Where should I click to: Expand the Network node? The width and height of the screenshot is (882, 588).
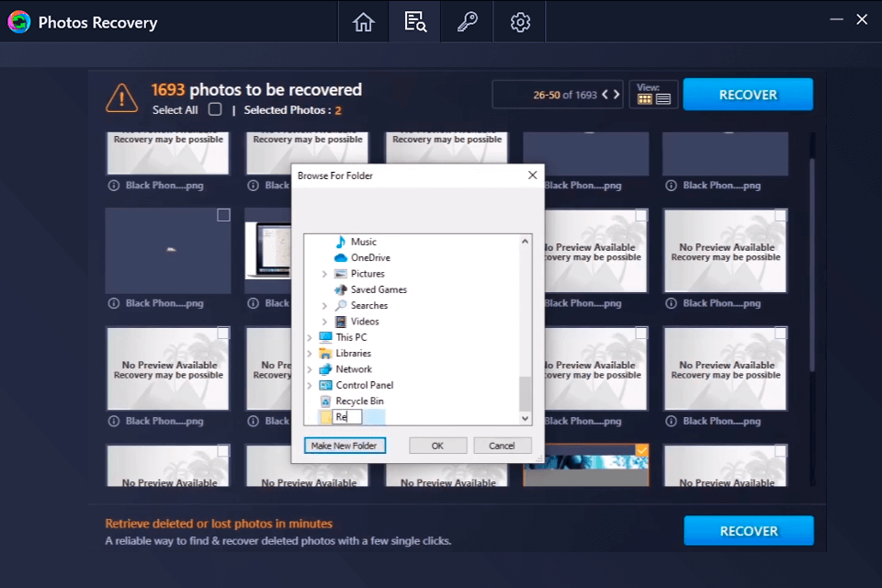click(x=310, y=369)
